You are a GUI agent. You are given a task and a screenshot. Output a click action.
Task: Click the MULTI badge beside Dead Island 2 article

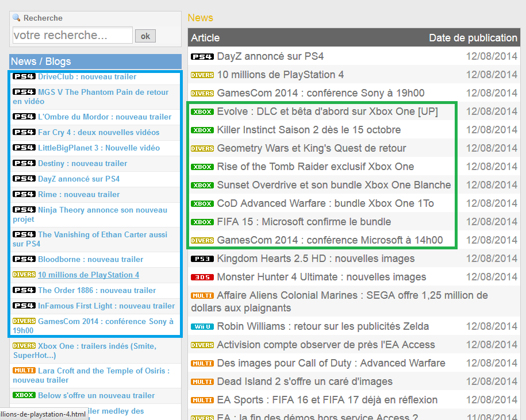(202, 382)
